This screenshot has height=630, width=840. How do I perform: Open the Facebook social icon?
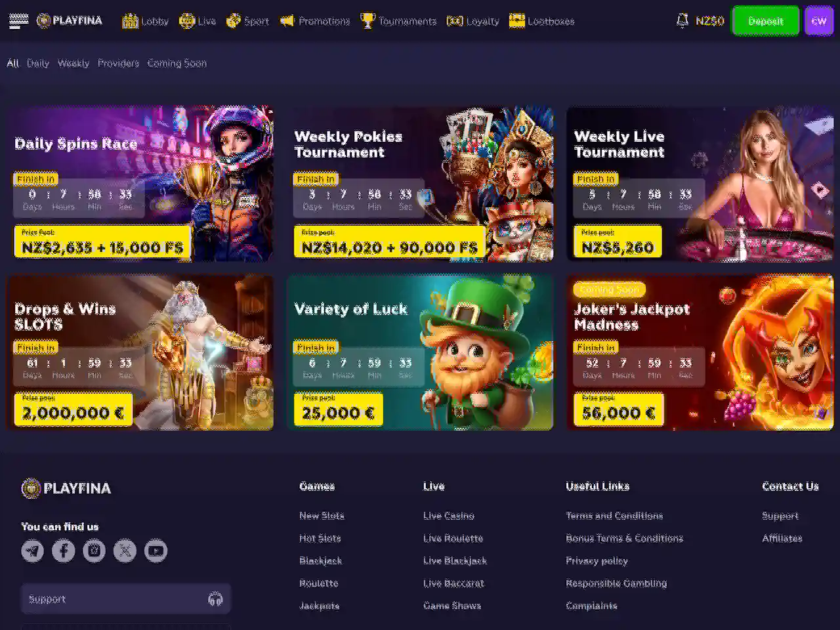[x=64, y=551]
